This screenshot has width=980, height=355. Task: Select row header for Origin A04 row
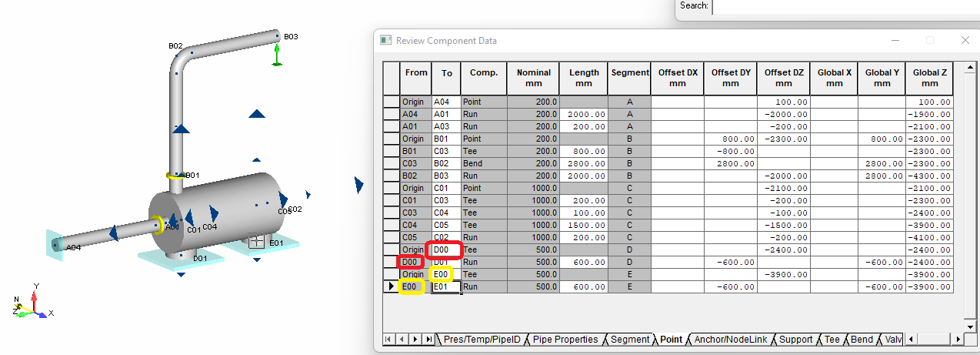[x=392, y=102]
